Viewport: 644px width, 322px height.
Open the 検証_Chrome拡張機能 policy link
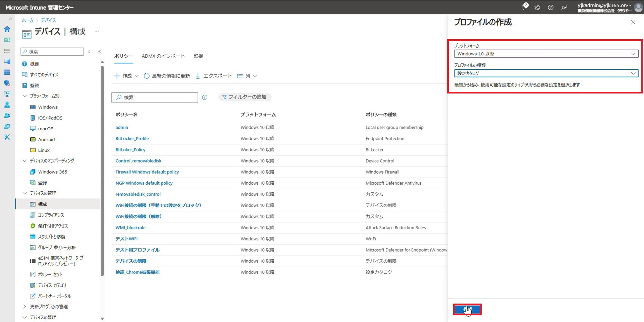pyautogui.click(x=138, y=272)
